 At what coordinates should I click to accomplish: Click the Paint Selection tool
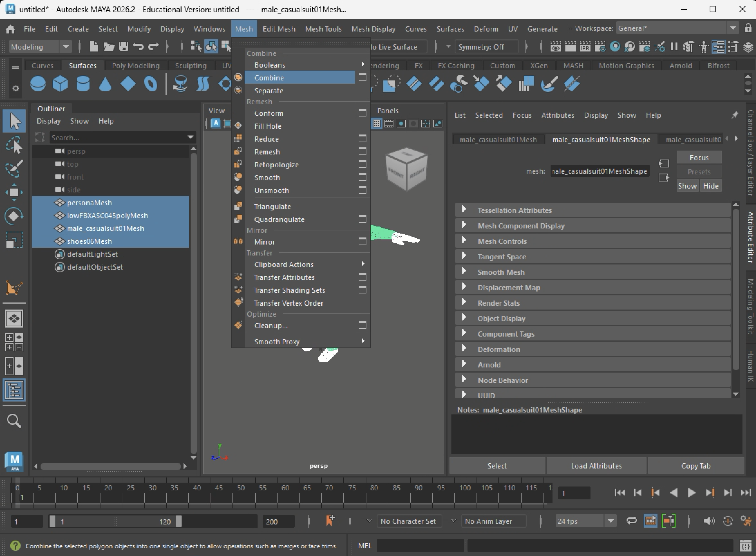14,168
